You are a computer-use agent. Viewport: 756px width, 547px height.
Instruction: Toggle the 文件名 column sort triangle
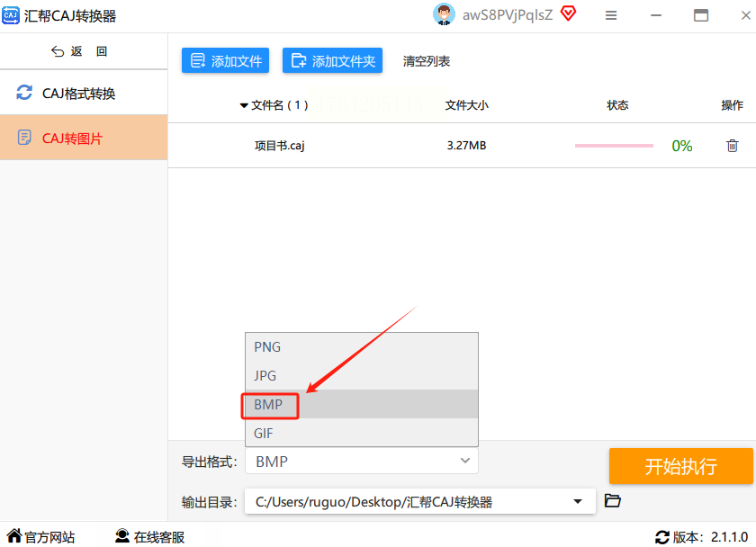click(x=244, y=105)
